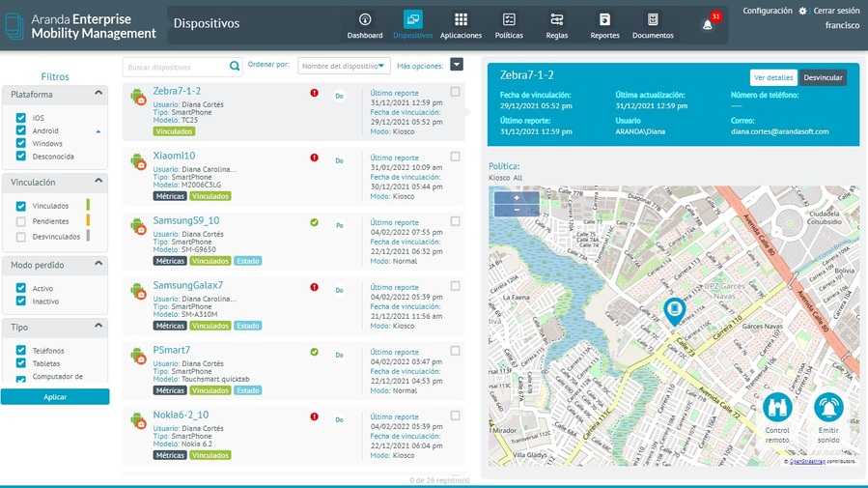The height and width of the screenshot is (488, 868).
Task: Click the device marker on the map
Action: pyautogui.click(x=674, y=311)
